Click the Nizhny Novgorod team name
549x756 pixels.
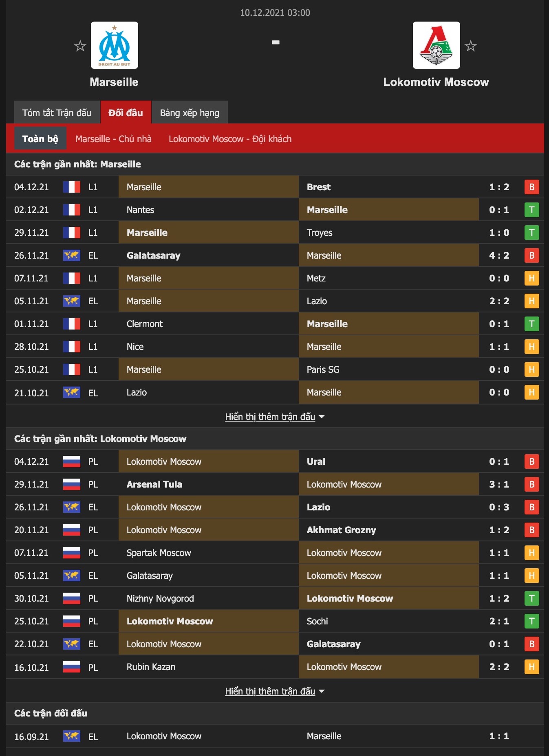coord(160,598)
